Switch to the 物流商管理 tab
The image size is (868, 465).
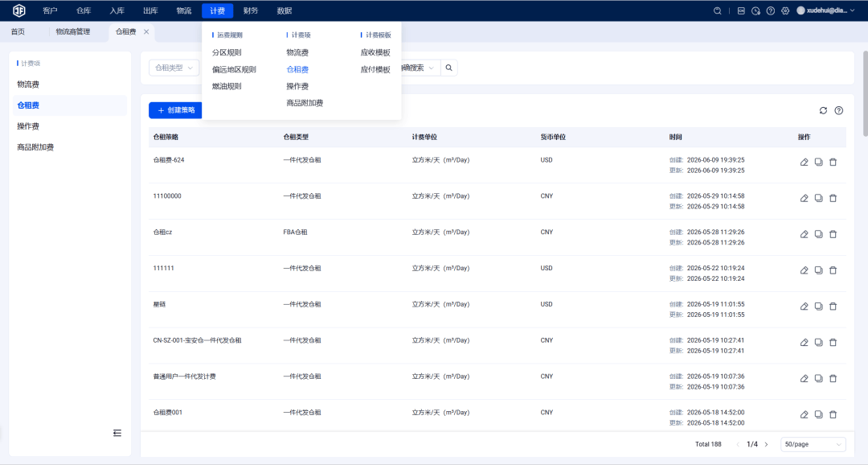73,31
